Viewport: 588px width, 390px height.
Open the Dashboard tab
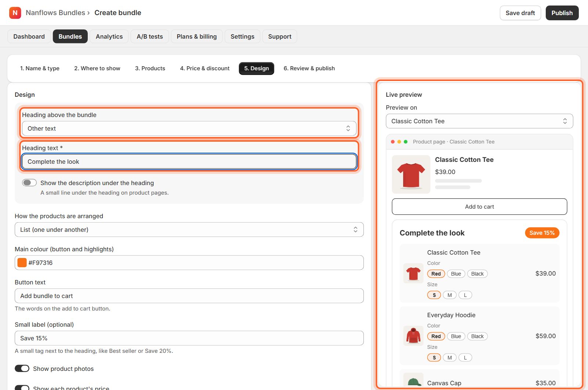click(x=29, y=36)
